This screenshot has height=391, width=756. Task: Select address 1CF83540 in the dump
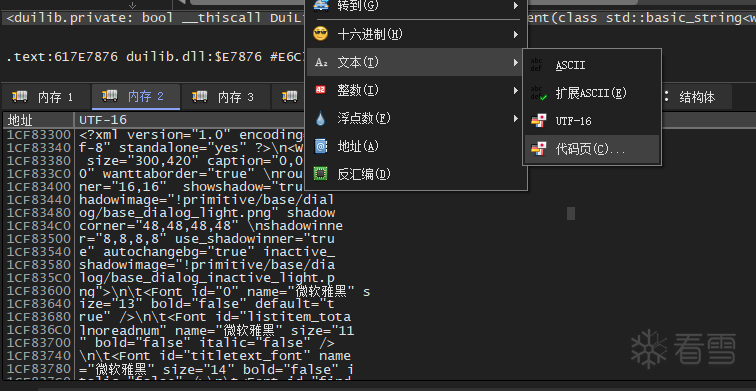pos(39,252)
